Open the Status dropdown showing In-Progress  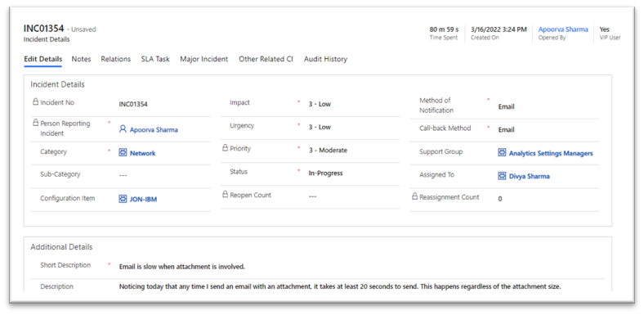353,173
